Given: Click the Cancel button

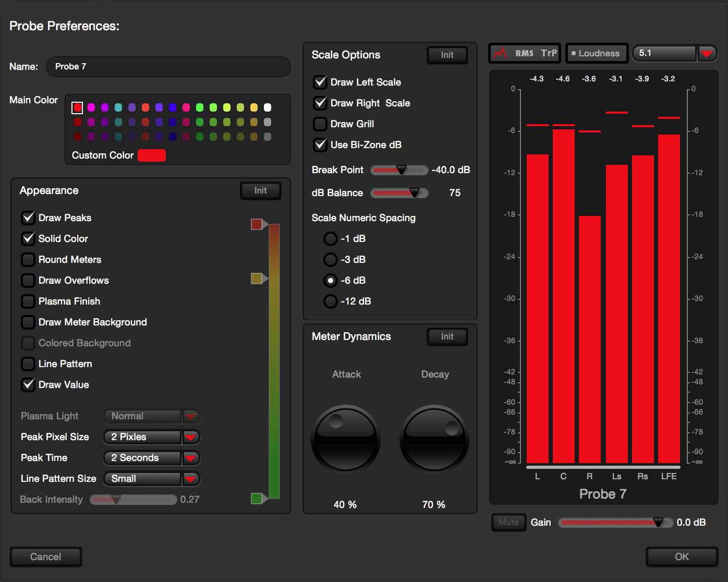Looking at the screenshot, I should (x=46, y=556).
